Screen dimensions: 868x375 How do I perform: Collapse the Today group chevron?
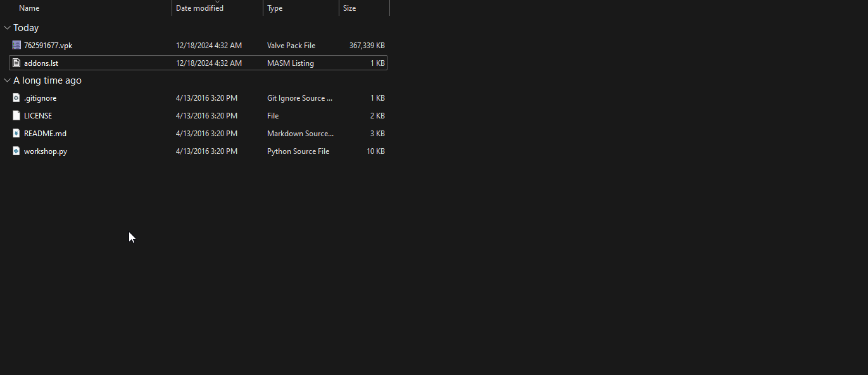click(x=7, y=28)
